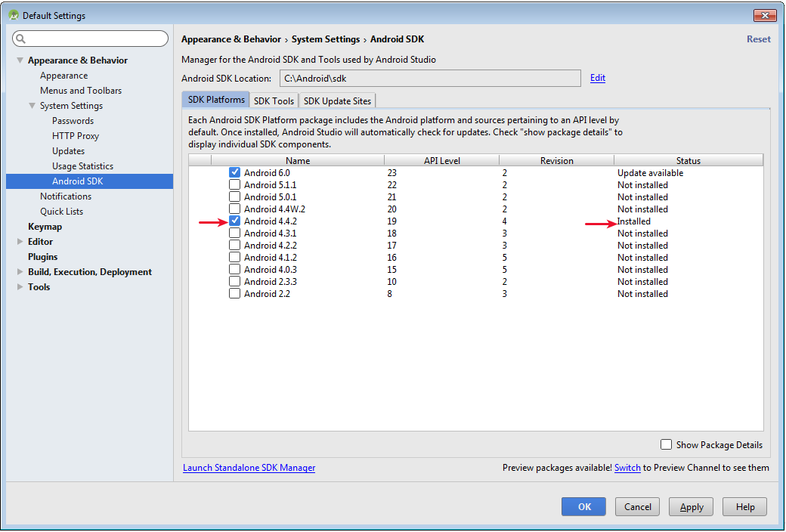Open the SDK Update Sites tab
Screen dimensions: 786x532
click(337, 101)
